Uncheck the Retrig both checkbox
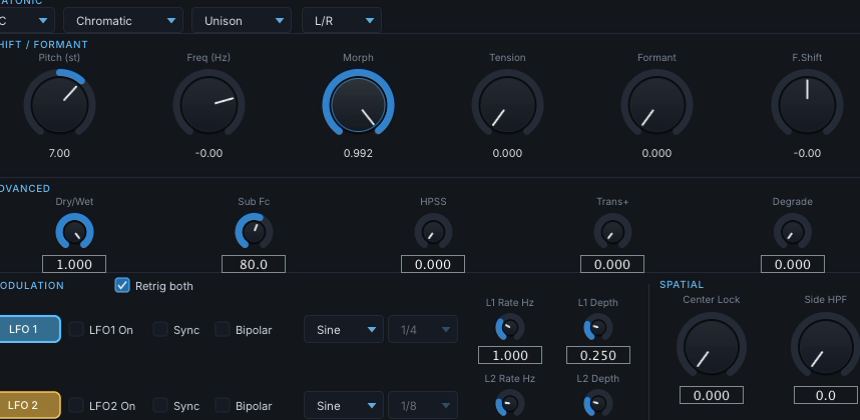The width and height of the screenshot is (860, 420). pos(122,286)
